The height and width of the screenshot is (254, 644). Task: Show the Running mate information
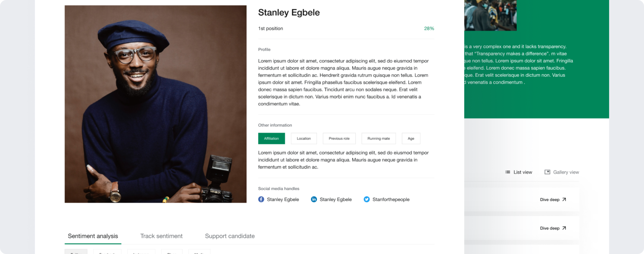point(378,138)
